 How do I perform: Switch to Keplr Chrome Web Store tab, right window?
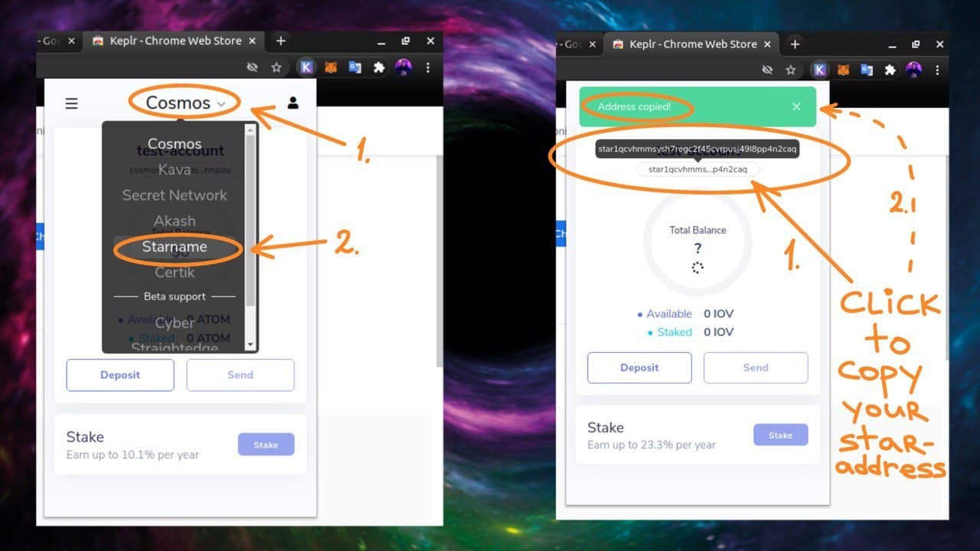click(693, 44)
